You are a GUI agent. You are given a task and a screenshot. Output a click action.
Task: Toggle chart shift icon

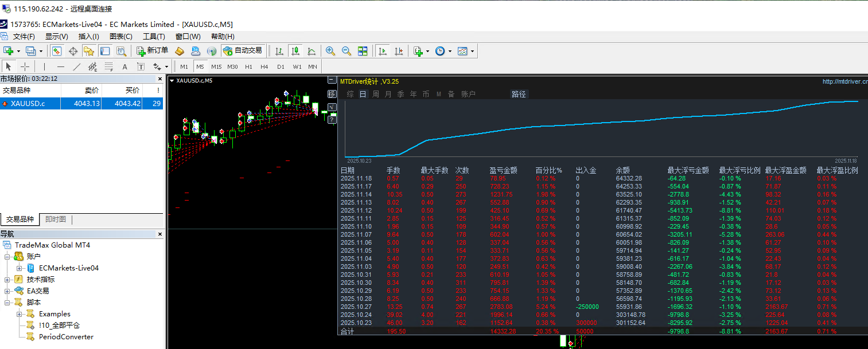[x=398, y=50]
